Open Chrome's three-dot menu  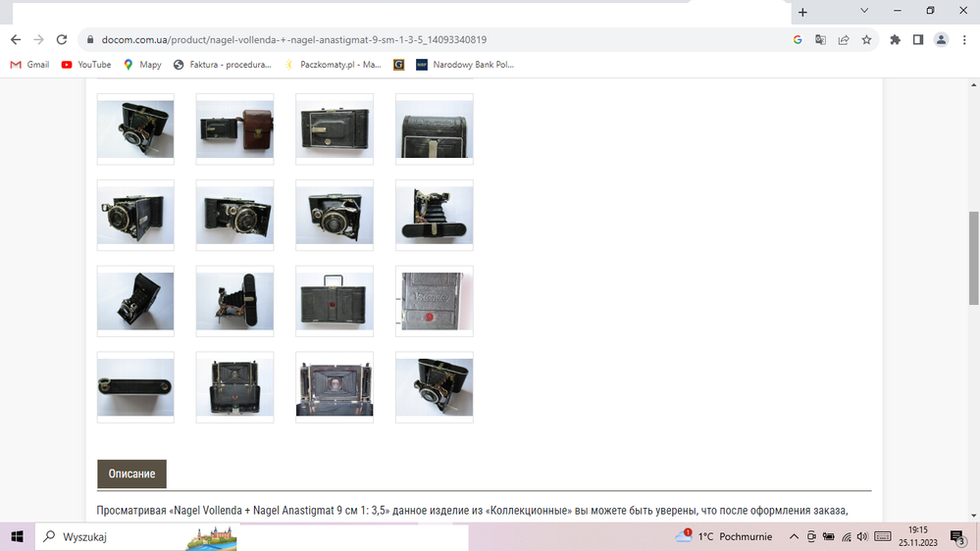pyautogui.click(x=963, y=40)
